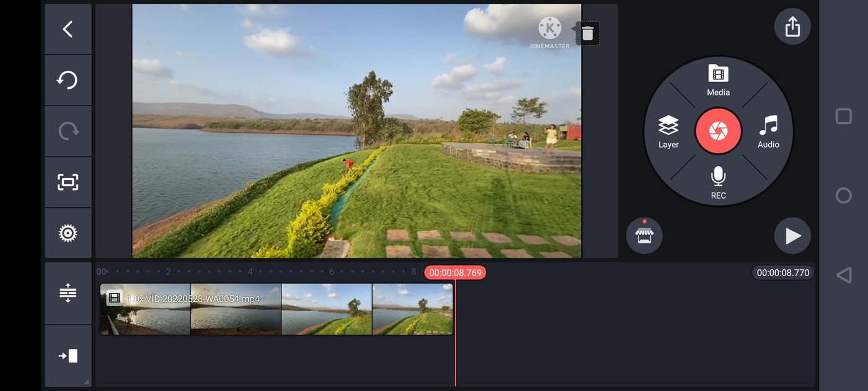Tap the red playhead time marker
Screen dimensions: 868x391
[x=456, y=272]
